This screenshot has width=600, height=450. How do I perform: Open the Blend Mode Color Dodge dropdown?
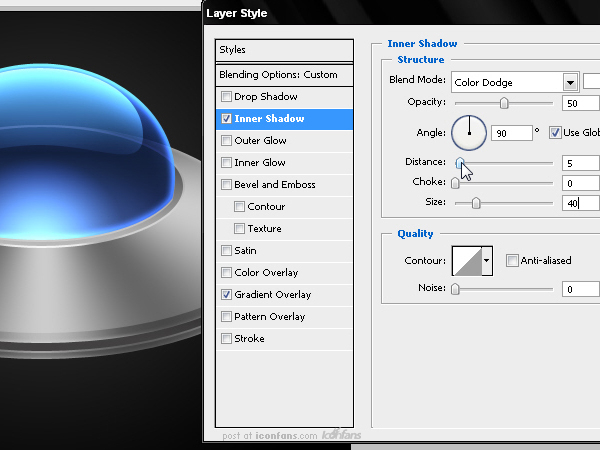(x=515, y=82)
